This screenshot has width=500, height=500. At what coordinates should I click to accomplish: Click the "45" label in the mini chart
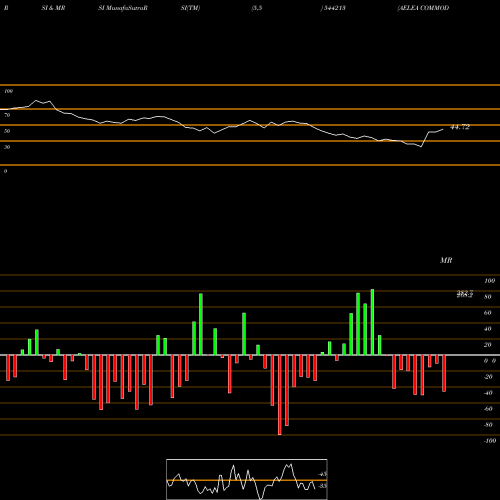tap(323, 474)
